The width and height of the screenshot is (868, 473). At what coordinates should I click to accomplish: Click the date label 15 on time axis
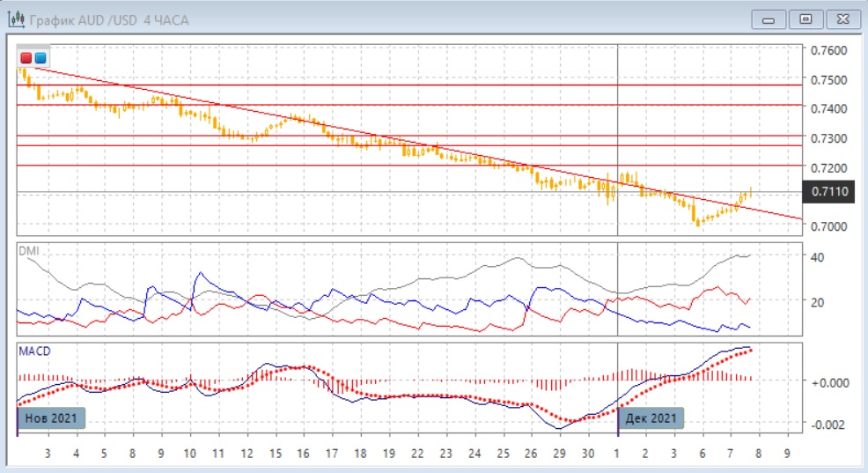276,453
